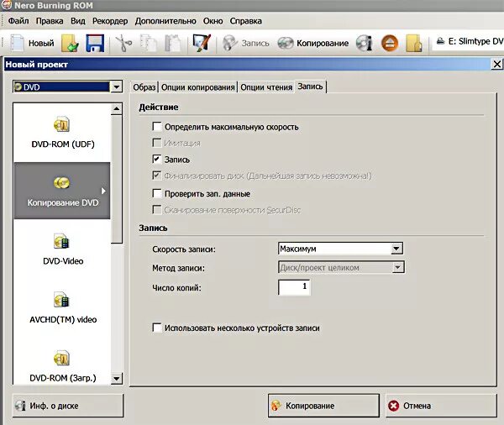
Task: Switch to the Опции копирования tab
Action: pos(197,87)
